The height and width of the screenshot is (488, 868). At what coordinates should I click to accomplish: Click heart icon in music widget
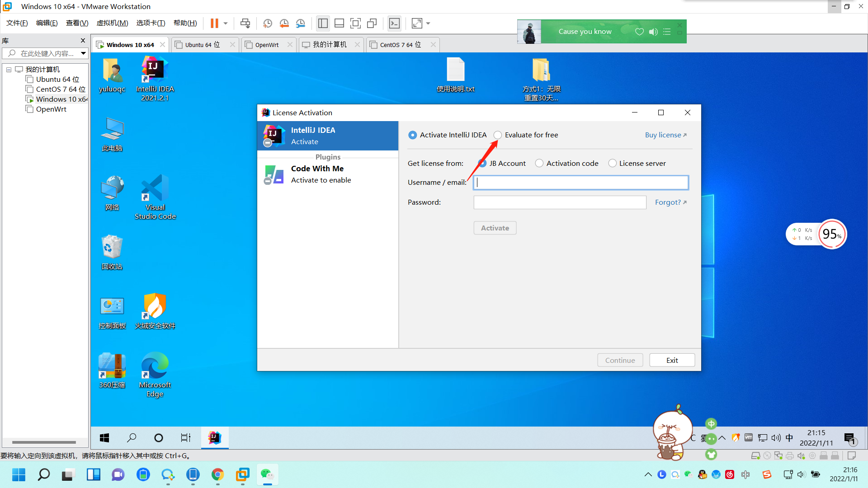coord(639,32)
